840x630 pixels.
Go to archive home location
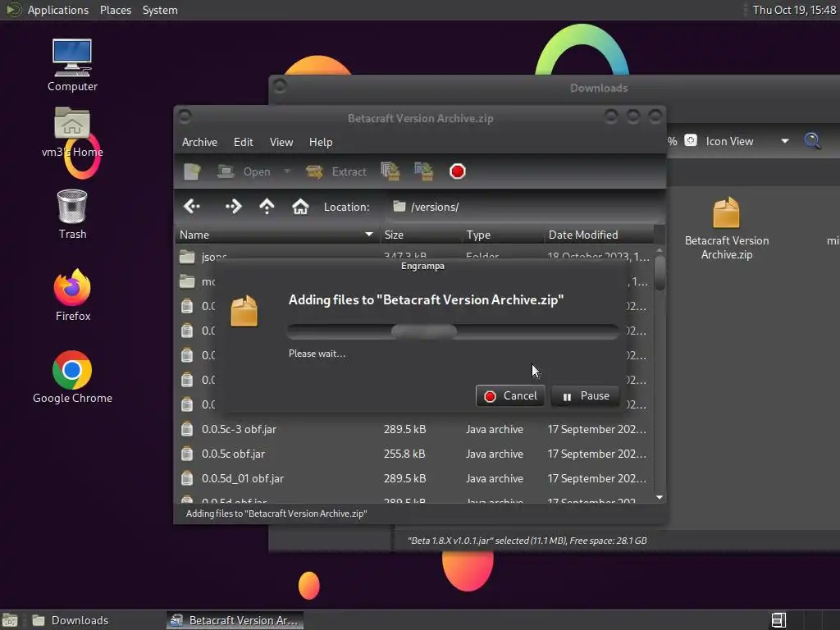[x=300, y=206]
